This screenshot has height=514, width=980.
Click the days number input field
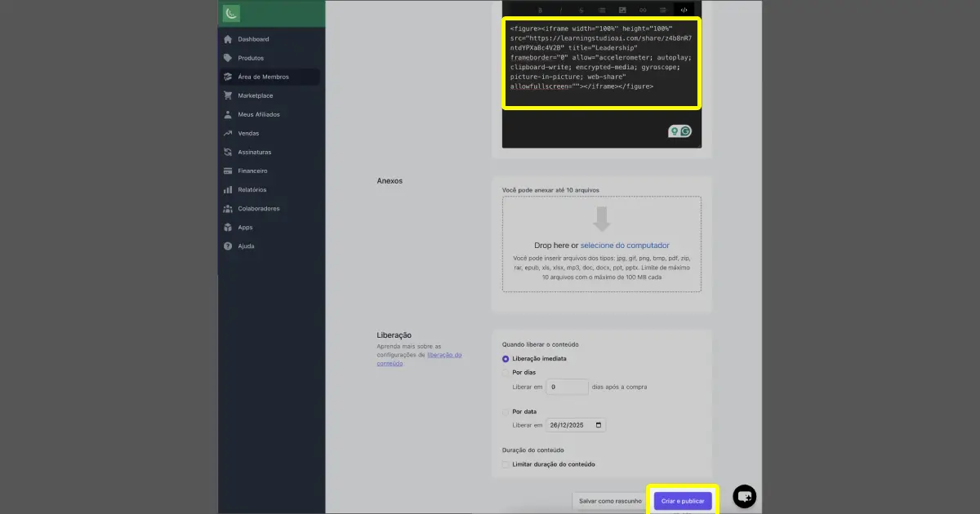pos(567,387)
